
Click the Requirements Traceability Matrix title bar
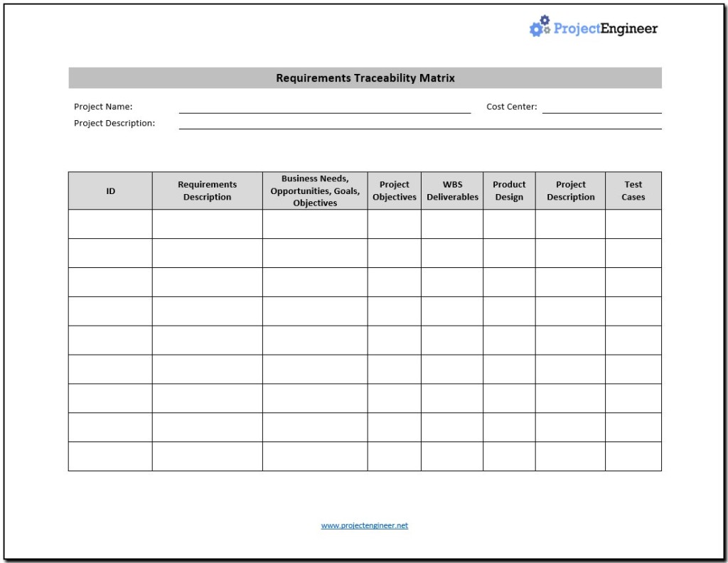click(365, 77)
